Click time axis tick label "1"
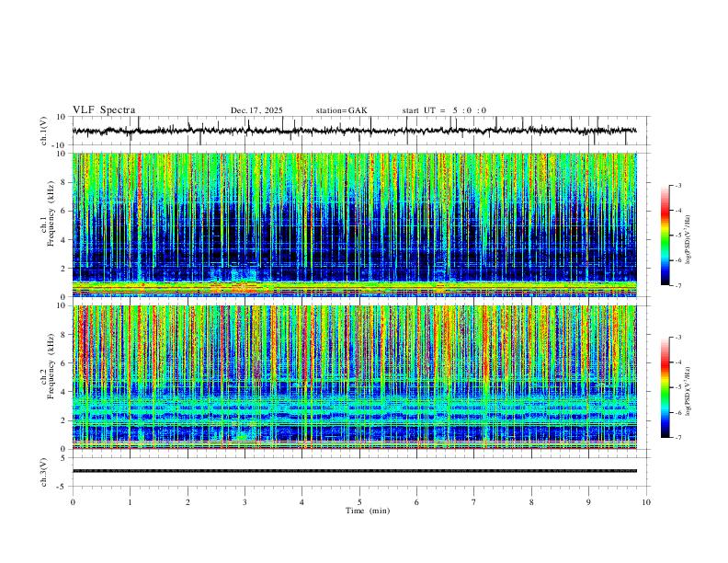 [x=130, y=502]
